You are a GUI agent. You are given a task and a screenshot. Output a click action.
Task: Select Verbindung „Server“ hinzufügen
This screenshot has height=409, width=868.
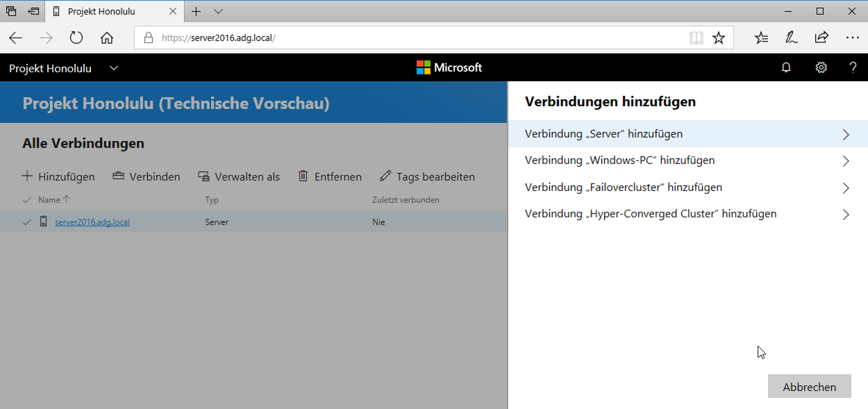(x=688, y=134)
